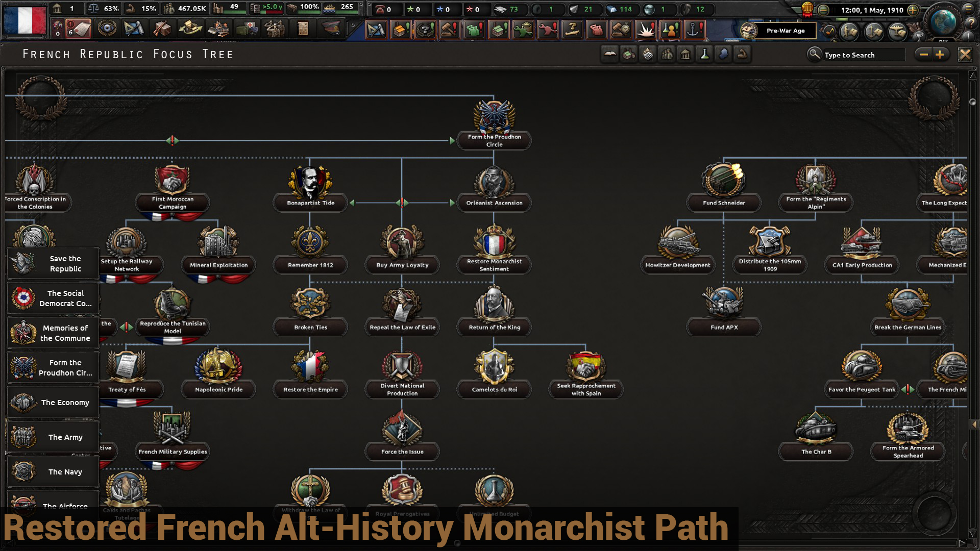980x551 pixels.
Task: Close the focus tree window
Action: point(965,55)
